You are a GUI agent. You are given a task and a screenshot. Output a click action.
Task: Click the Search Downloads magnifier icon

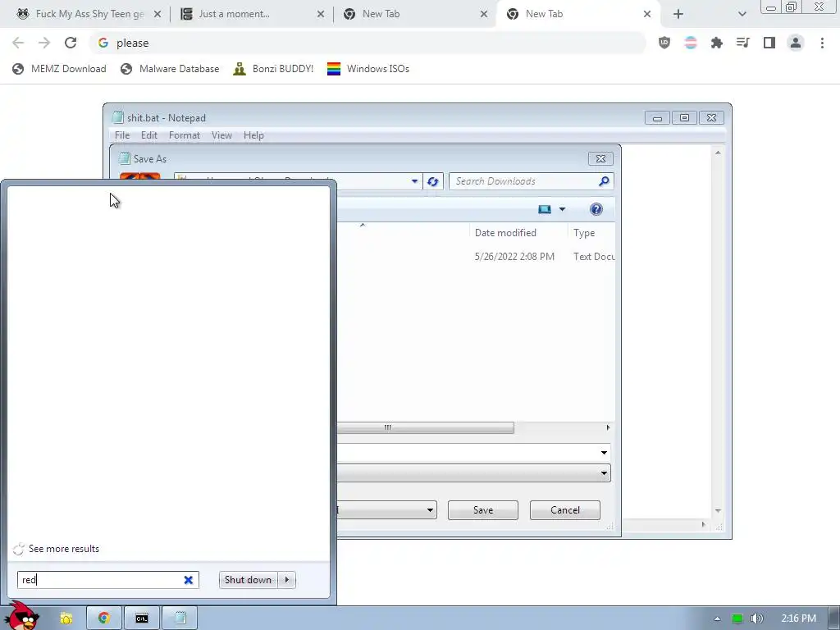tap(604, 181)
